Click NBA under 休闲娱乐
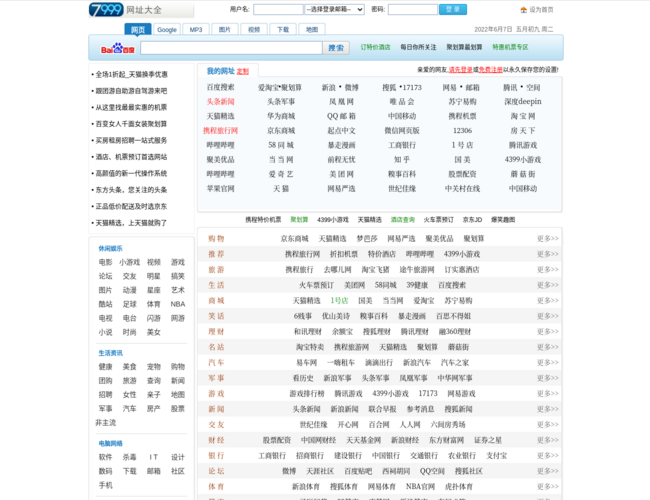Screen dimensions: 650x500 pos(177,304)
